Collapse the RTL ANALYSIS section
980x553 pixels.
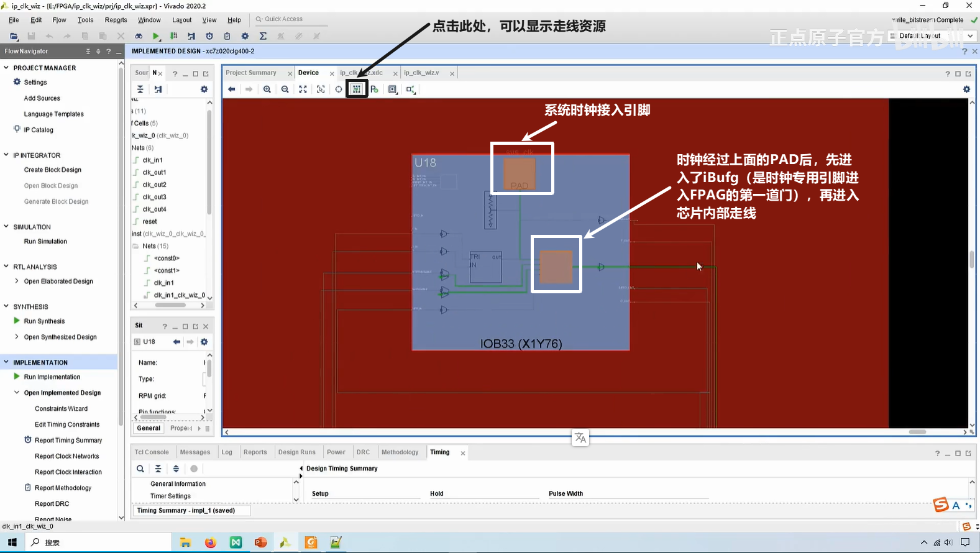[6, 267]
